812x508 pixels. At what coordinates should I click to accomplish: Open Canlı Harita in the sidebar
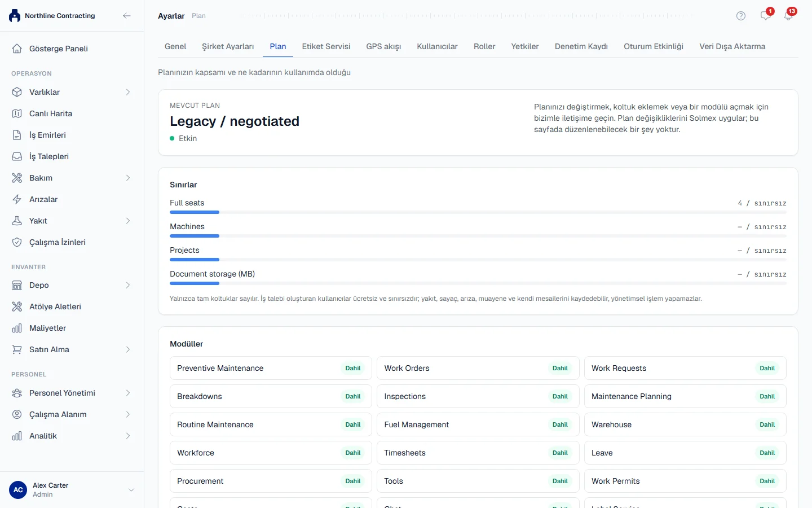72,113
